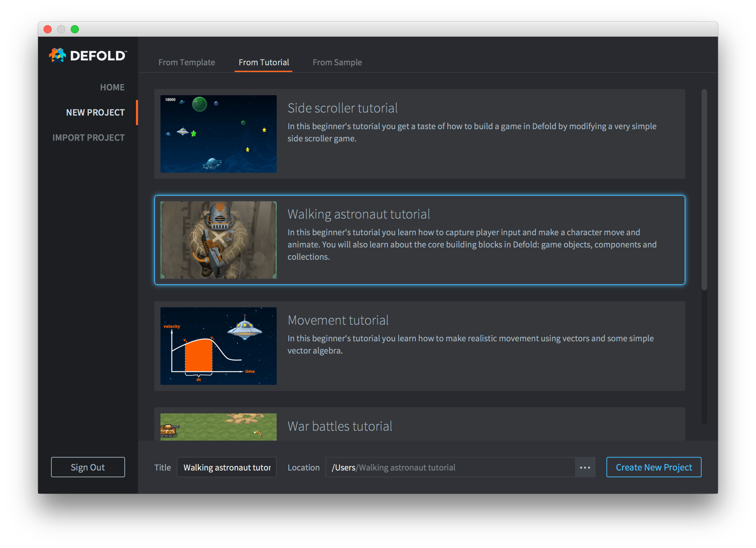The height and width of the screenshot is (548, 756).
Task: Switch to From Sample tab
Action: point(337,63)
